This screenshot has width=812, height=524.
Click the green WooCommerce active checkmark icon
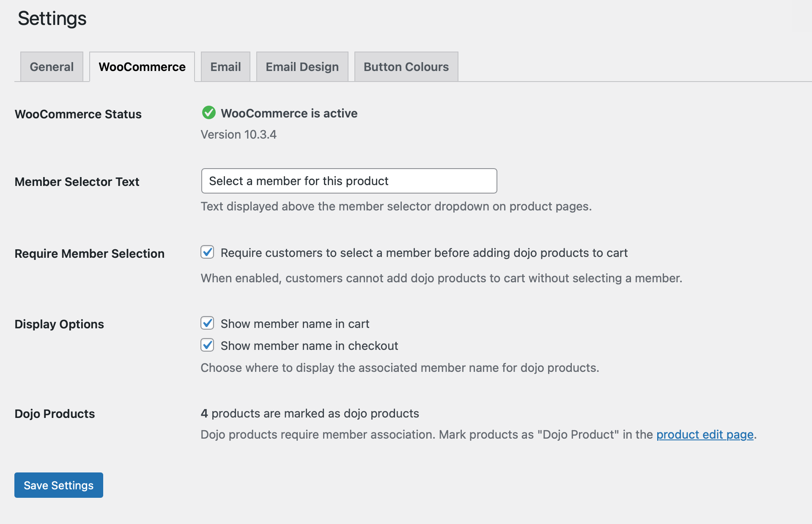[209, 113]
